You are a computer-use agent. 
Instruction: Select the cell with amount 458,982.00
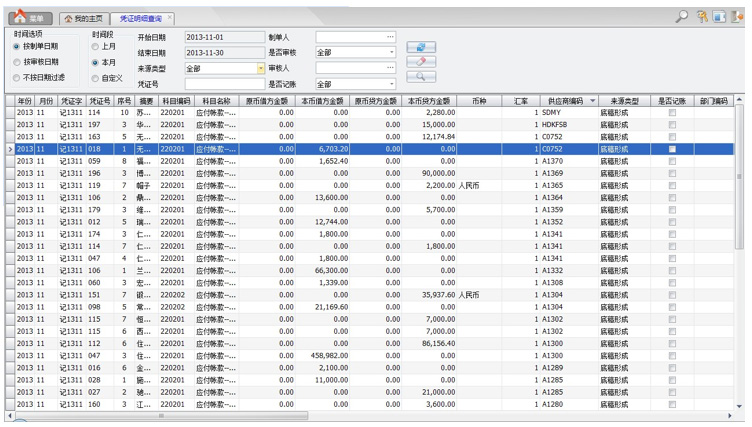(x=322, y=356)
